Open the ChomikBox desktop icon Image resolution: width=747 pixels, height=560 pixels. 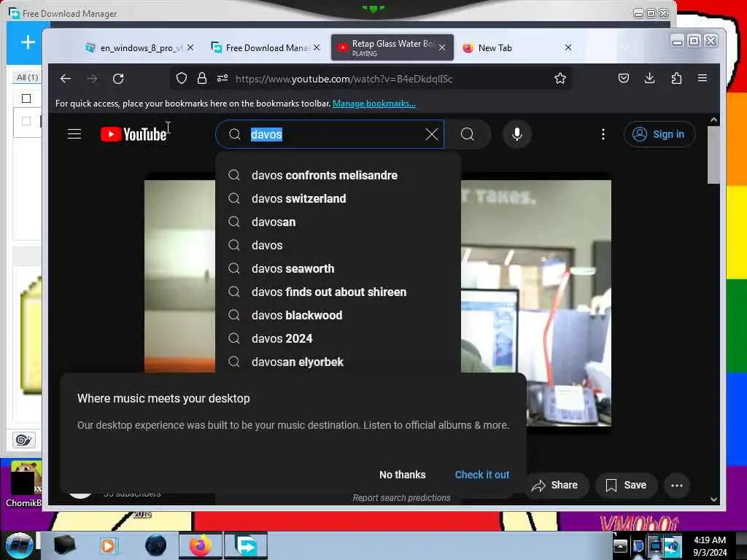(x=24, y=483)
